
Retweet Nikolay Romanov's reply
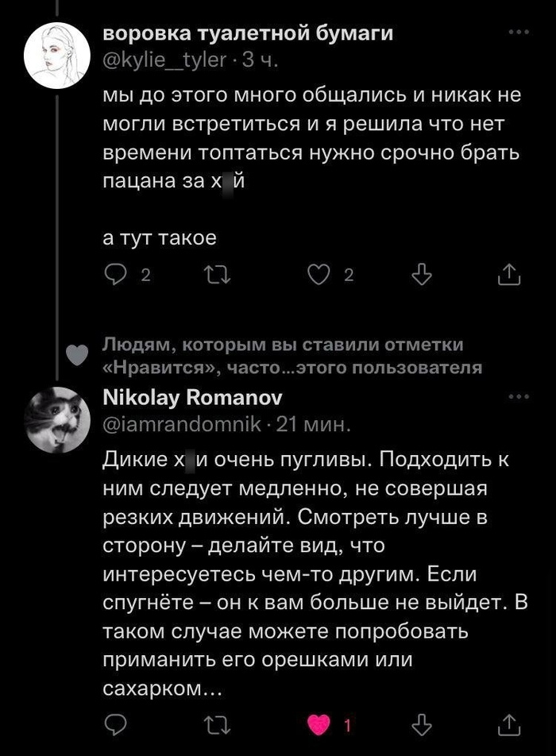tap(214, 724)
